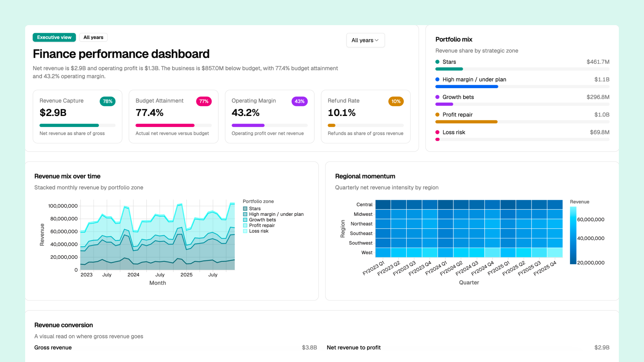The image size is (644, 362).
Task: Open the All years dropdown
Action: [x=365, y=40]
